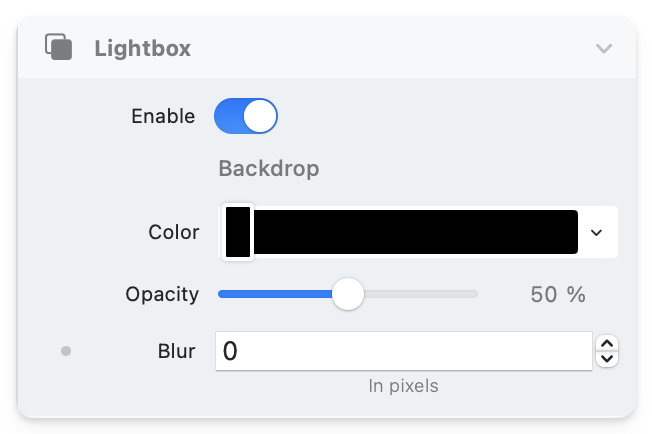The image size is (652, 434).
Task: Click the "In pixels" hint text
Action: pos(403,385)
